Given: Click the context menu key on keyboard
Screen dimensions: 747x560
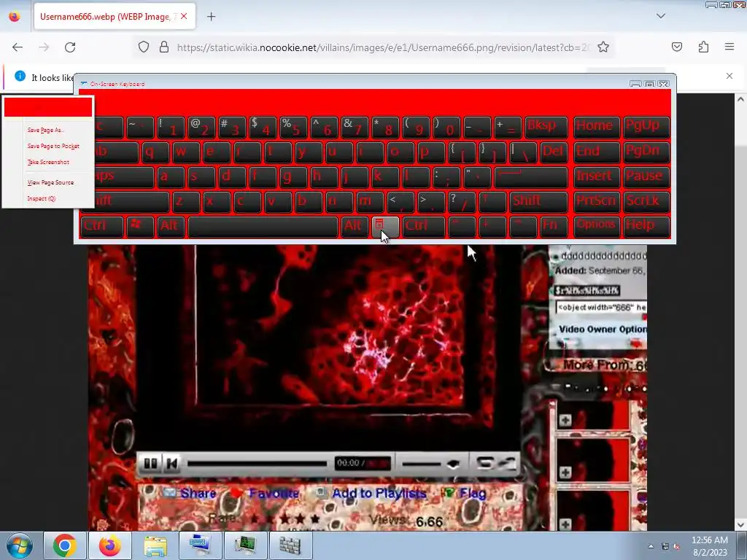Looking at the screenshot, I should [385, 227].
